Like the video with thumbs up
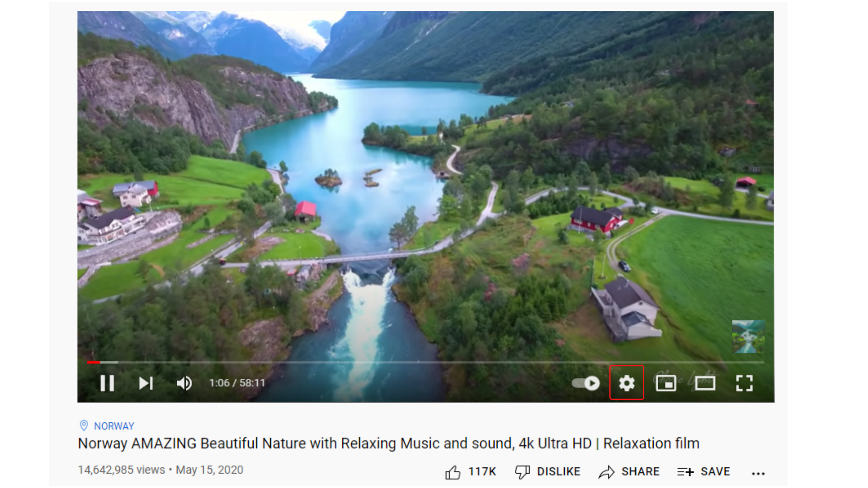 453,472
